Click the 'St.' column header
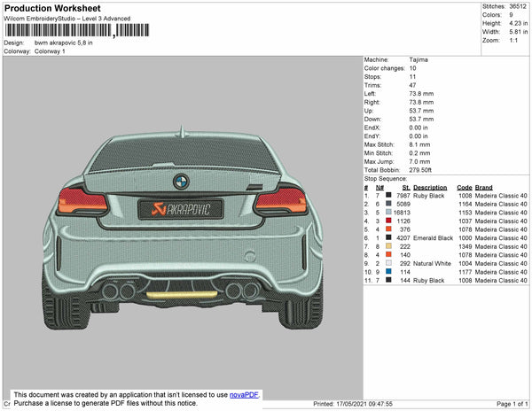Viewport: 532px width, 411px height. click(406, 188)
